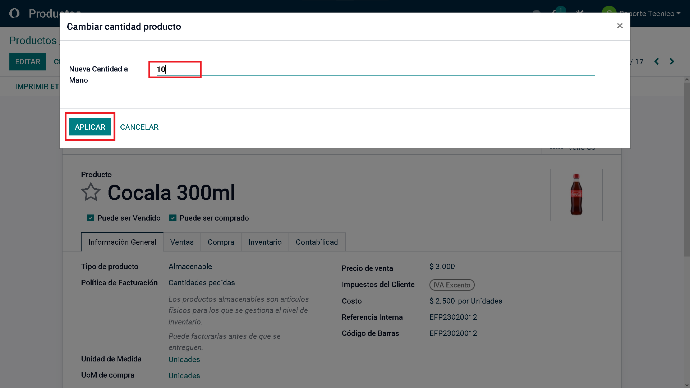Open the Contabilidad tab
The image size is (690, 388).
tap(317, 242)
